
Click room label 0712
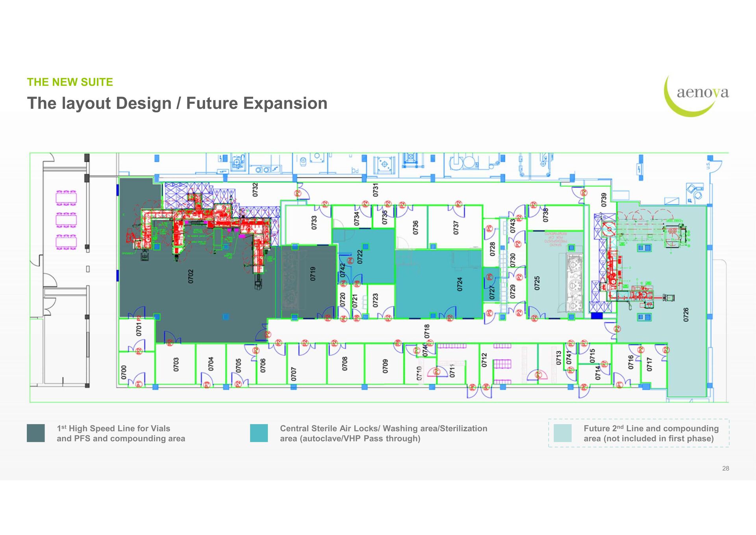[x=484, y=360]
